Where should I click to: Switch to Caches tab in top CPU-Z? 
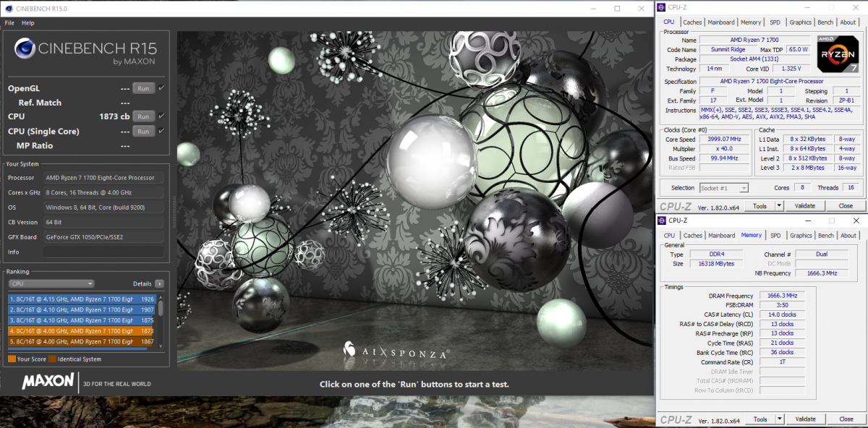tap(692, 22)
